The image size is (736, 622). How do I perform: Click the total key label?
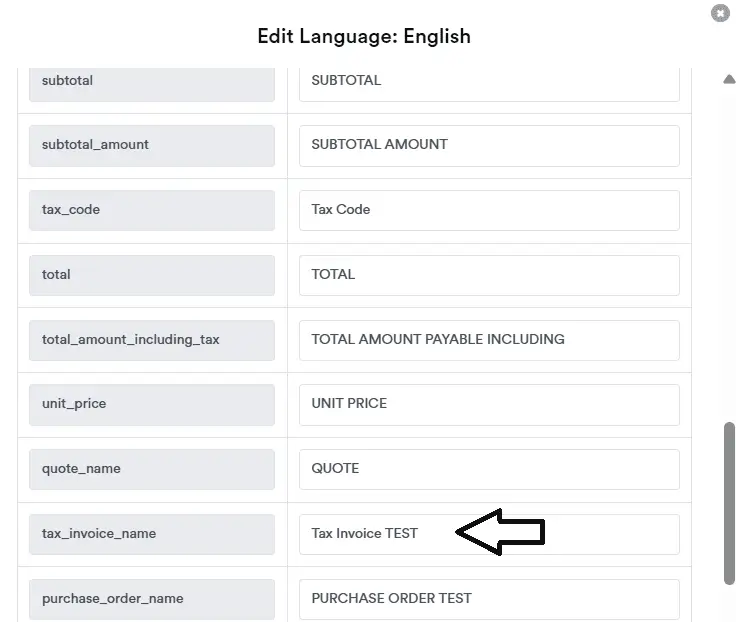click(x=151, y=275)
